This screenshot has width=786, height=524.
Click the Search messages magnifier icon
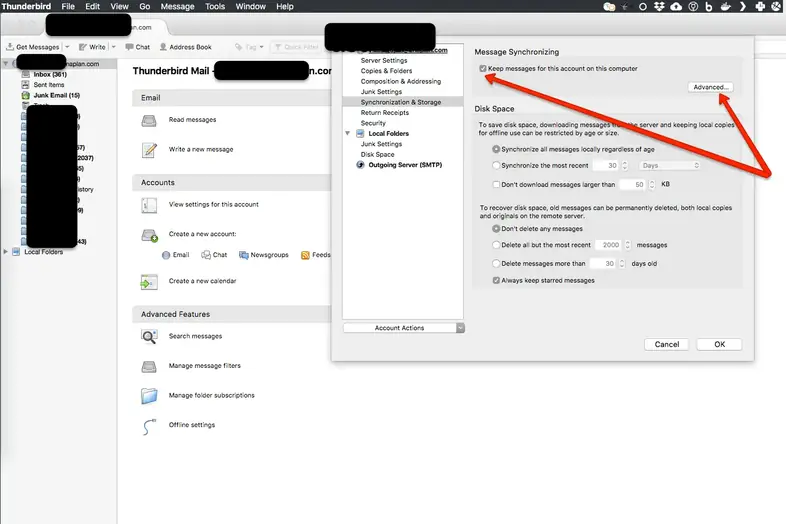(149, 336)
